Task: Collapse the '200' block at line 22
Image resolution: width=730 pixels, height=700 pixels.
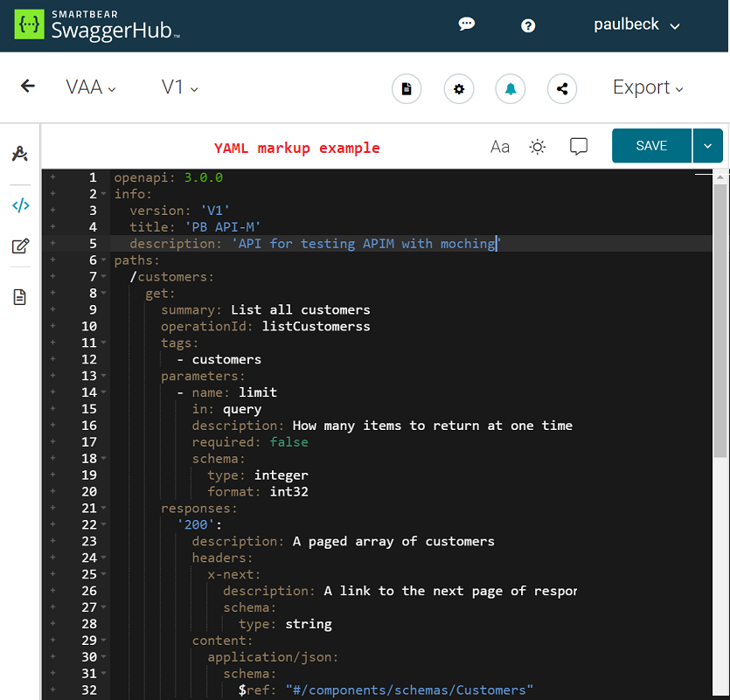Action: pos(103,524)
